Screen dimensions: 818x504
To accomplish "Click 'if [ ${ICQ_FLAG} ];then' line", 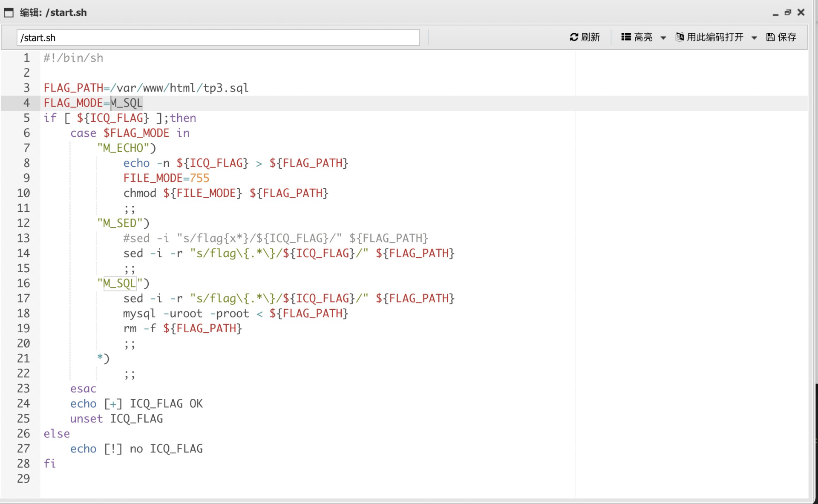I will (120, 118).
